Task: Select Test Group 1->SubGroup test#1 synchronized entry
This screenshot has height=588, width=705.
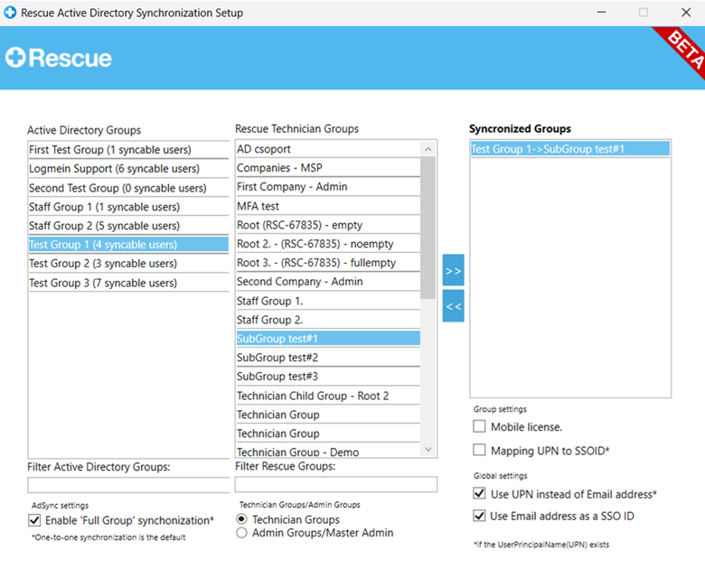Action: (570, 149)
